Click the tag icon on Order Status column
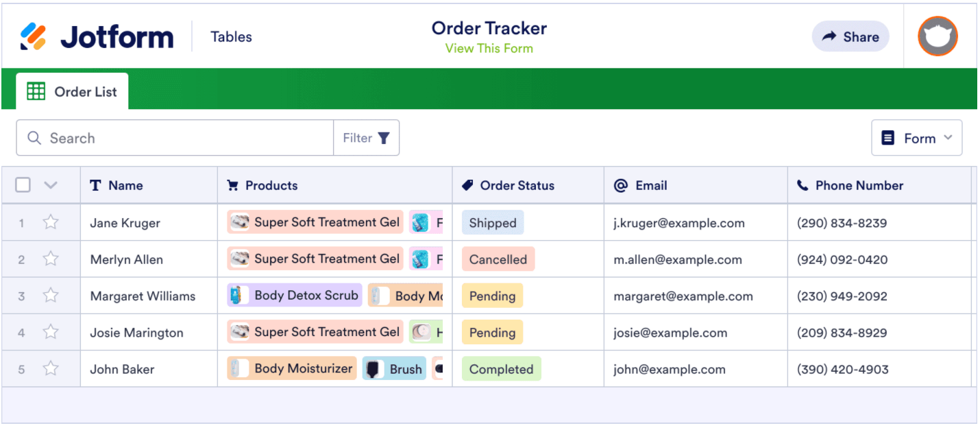Image resolution: width=980 pixels, height=428 pixels. pyautogui.click(x=469, y=185)
